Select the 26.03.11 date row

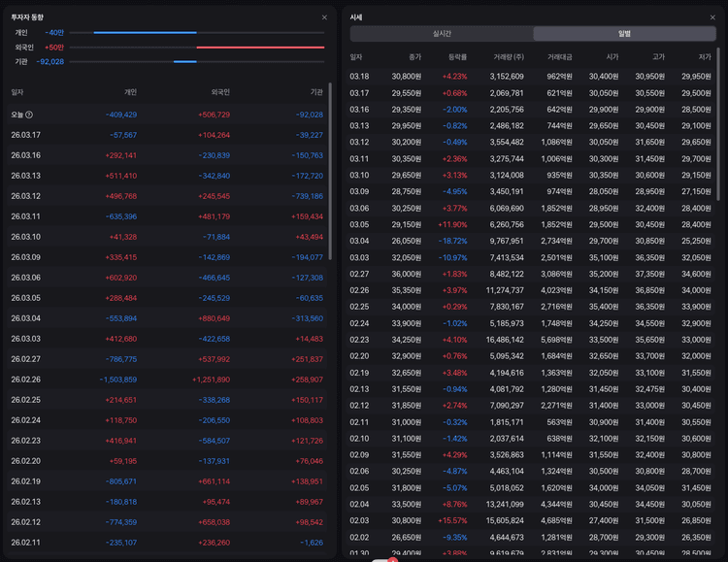167,216
